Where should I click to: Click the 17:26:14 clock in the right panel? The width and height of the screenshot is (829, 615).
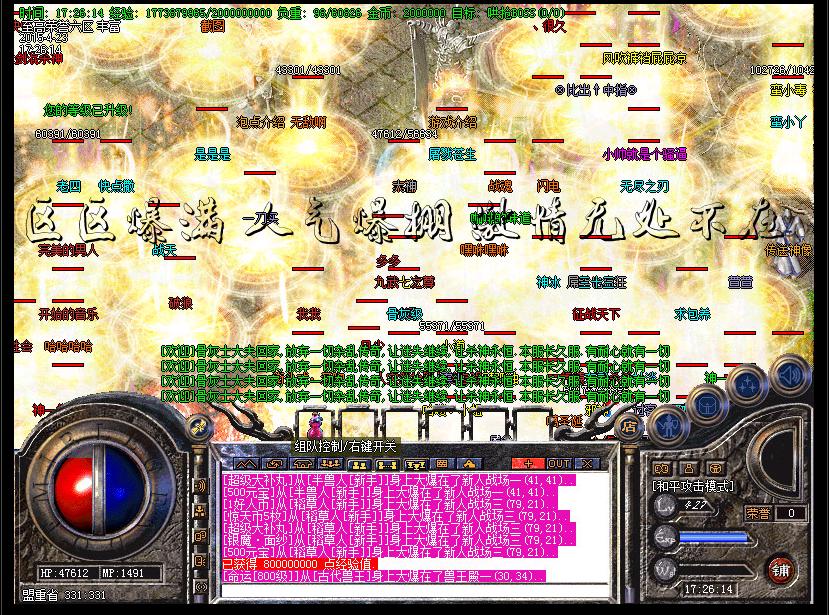708,589
